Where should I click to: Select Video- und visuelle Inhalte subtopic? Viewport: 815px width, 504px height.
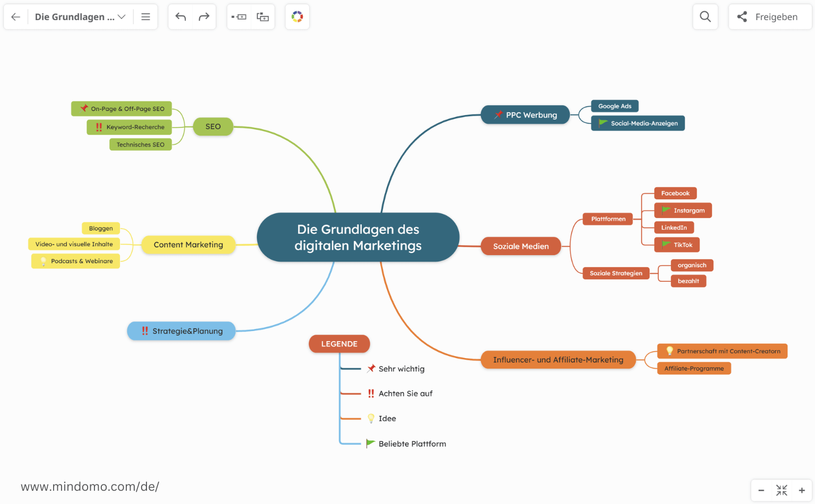point(74,244)
